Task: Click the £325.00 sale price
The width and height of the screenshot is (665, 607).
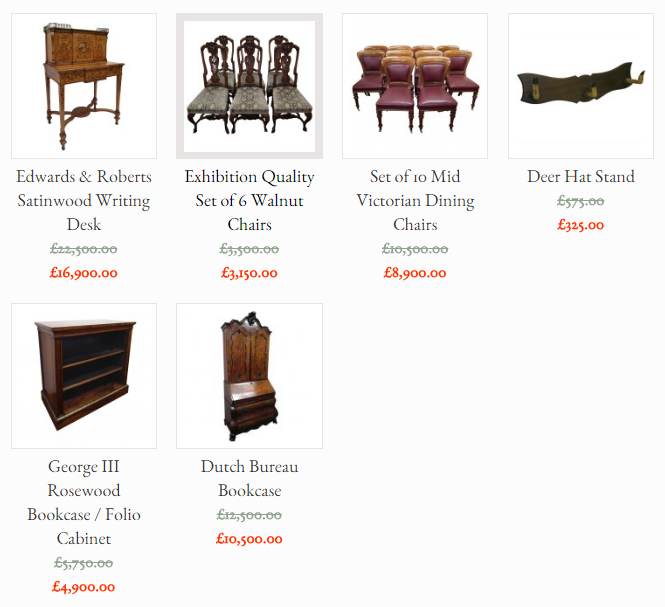Action: tap(581, 225)
